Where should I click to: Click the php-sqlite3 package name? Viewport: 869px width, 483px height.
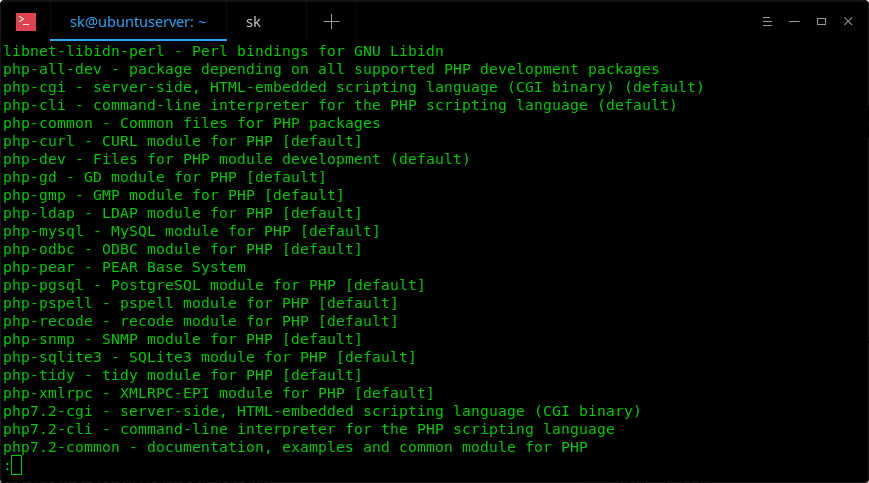point(43,357)
